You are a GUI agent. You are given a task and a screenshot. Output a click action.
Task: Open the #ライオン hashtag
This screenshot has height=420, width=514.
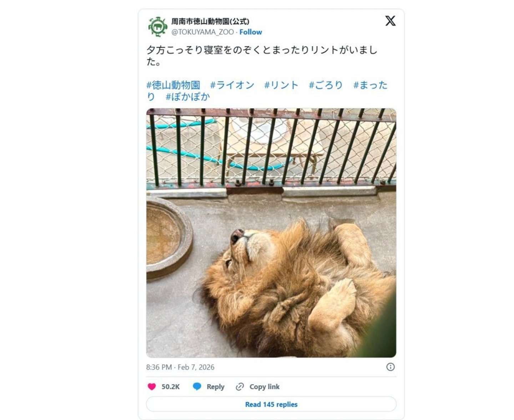pyautogui.click(x=232, y=85)
